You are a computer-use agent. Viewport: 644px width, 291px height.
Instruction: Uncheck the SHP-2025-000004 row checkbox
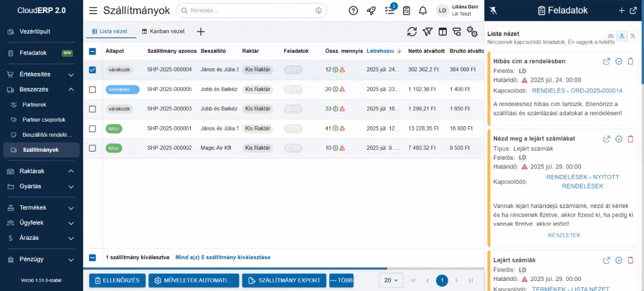click(x=92, y=69)
